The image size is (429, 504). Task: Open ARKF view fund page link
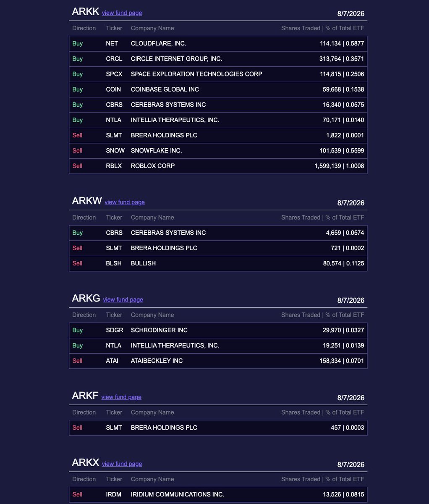[121, 397]
